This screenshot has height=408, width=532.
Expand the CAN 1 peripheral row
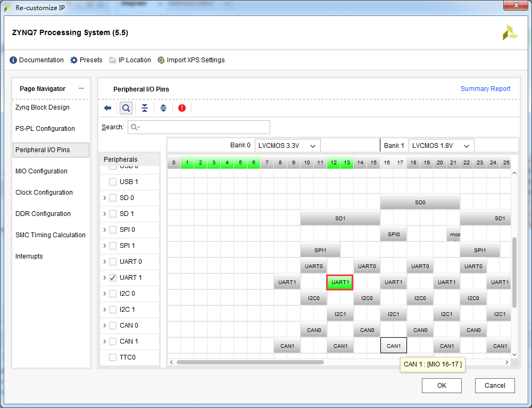click(x=104, y=341)
